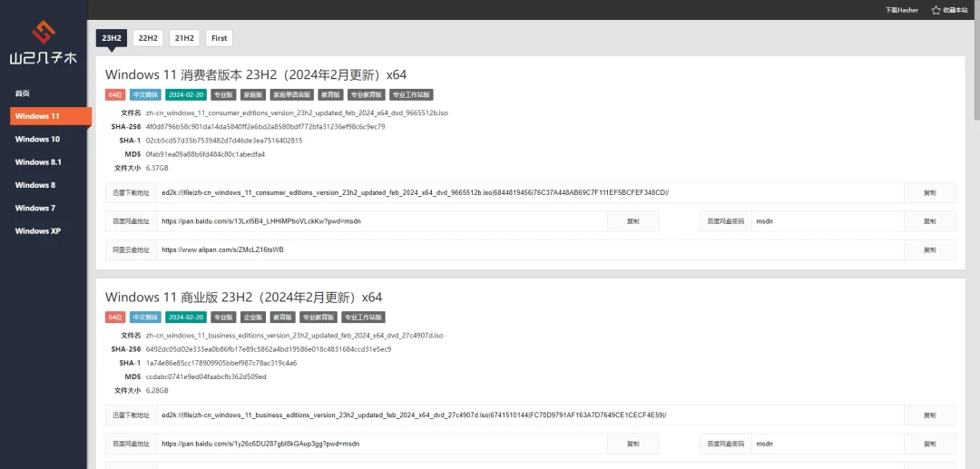
Task: Copy the business edition Baidu pan URL
Action: click(x=632, y=444)
